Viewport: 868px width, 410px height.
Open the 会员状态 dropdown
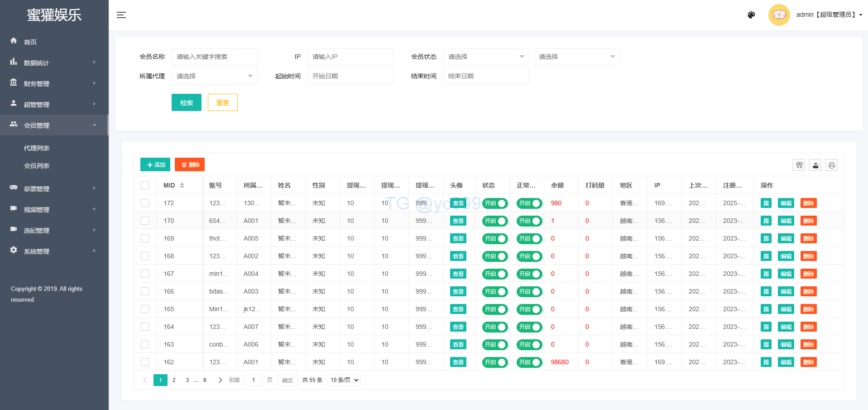[x=486, y=57]
